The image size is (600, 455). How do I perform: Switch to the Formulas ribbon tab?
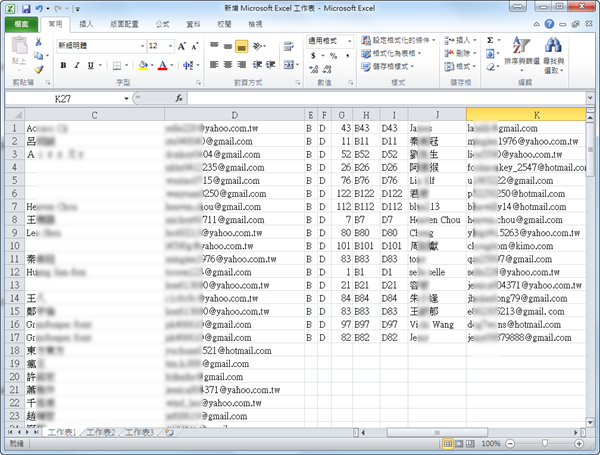[162, 24]
